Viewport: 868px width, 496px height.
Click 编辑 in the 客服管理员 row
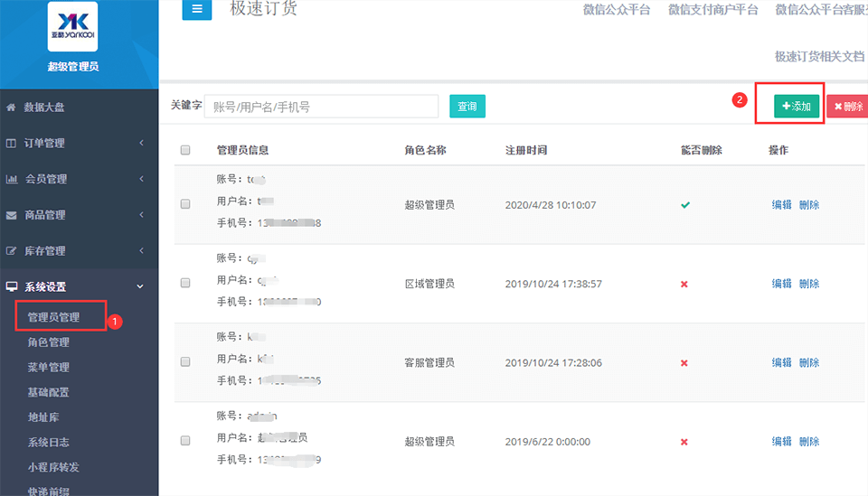pos(781,362)
